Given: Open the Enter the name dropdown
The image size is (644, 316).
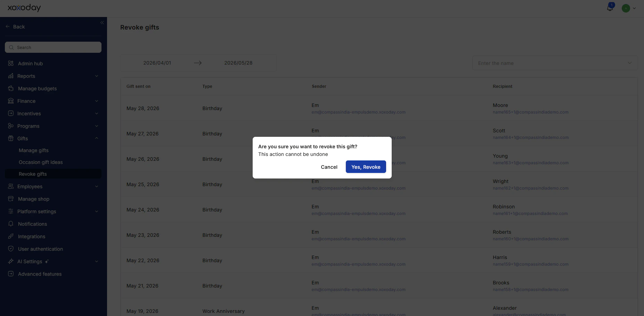Looking at the screenshot, I should (555, 63).
